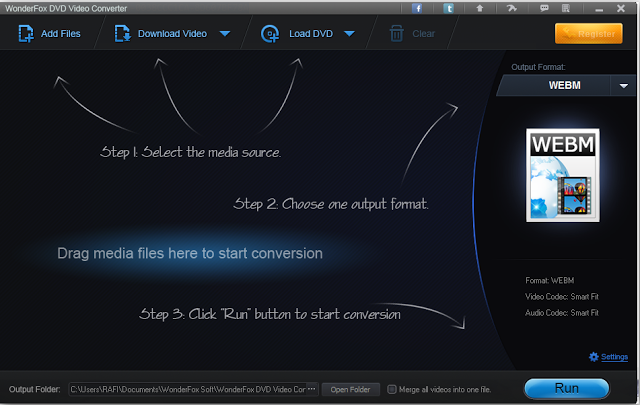Open the Settings link

[614, 357]
